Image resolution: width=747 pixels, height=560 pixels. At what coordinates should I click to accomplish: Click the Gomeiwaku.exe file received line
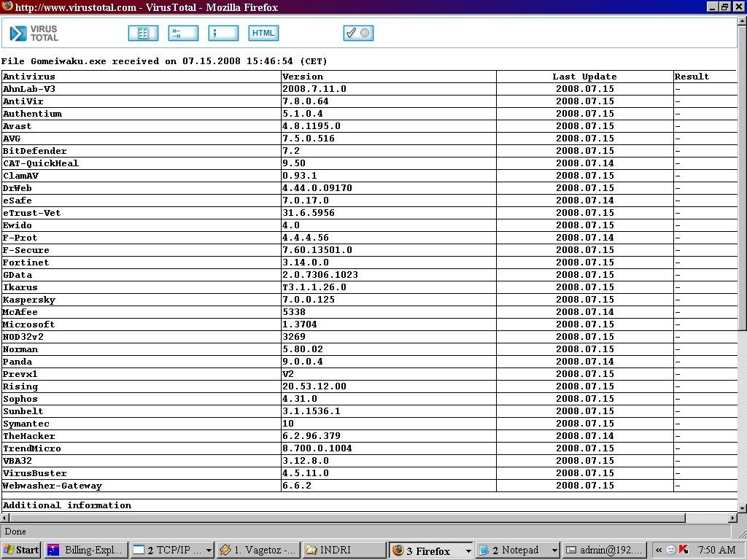[x=164, y=61]
